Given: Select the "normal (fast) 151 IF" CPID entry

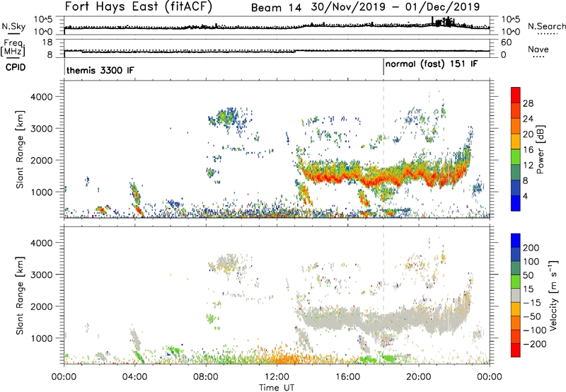Looking at the screenshot, I should click(x=432, y=64).
